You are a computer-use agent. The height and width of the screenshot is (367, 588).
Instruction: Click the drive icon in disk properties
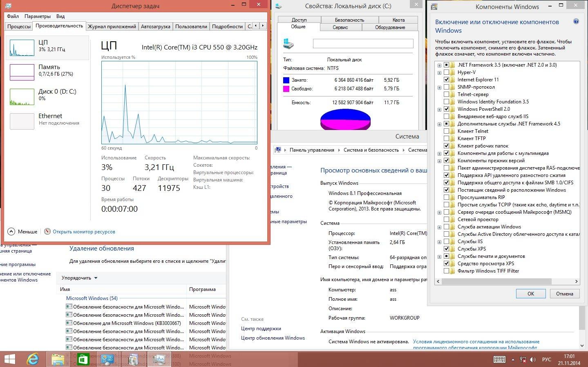coord(288,43)
